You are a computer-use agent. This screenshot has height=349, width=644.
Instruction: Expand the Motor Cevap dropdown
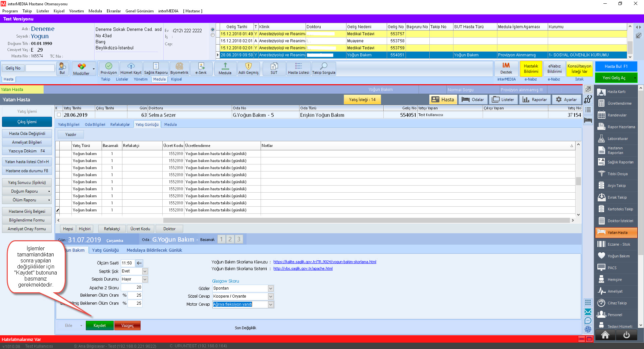[271, 304]
